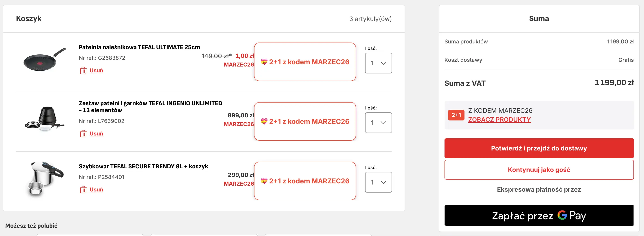
Task: Click gift heart icon in cookware set promo
Action: (x=264, y=122)
